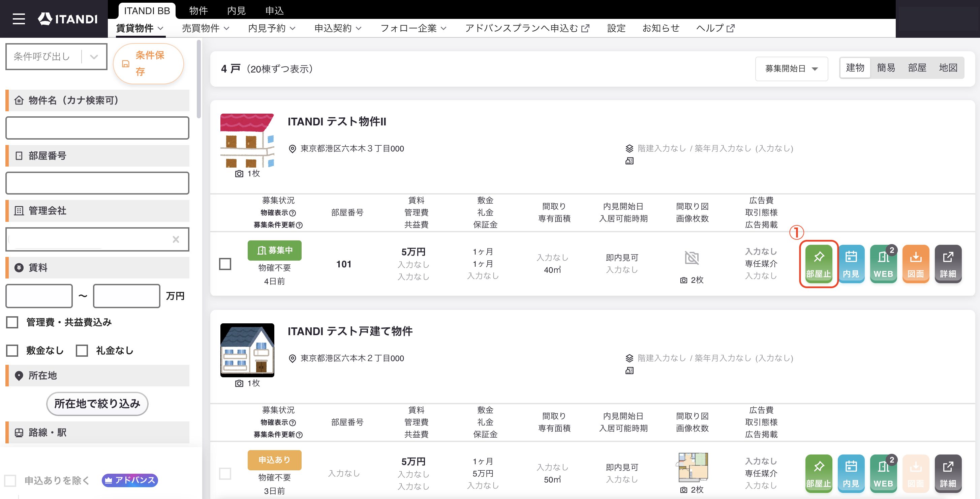980x499 pixels.
Task: Click map pin icon for 六本木２丁目 address
Action: 292,358
